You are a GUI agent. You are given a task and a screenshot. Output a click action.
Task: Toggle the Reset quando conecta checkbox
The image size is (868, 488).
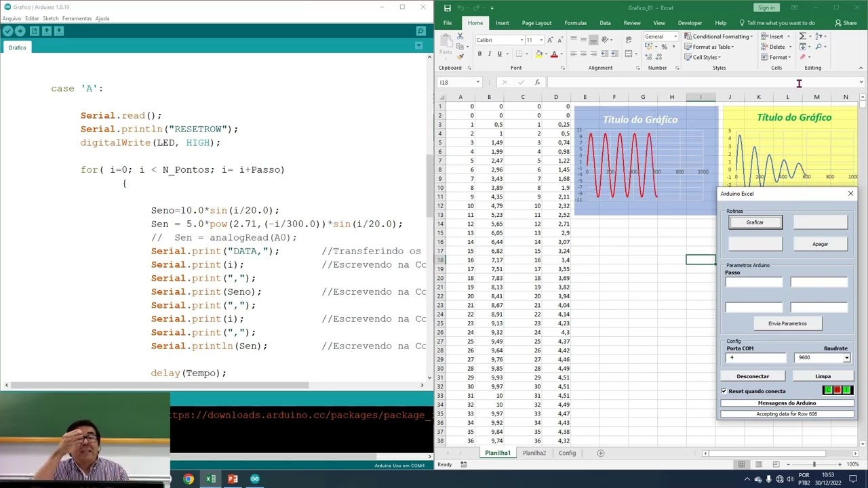724,391
